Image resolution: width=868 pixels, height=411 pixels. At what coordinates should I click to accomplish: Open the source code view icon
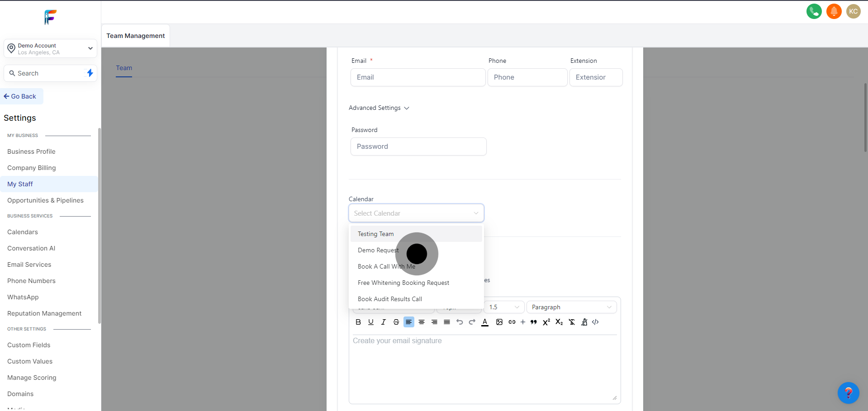[595, 322]
